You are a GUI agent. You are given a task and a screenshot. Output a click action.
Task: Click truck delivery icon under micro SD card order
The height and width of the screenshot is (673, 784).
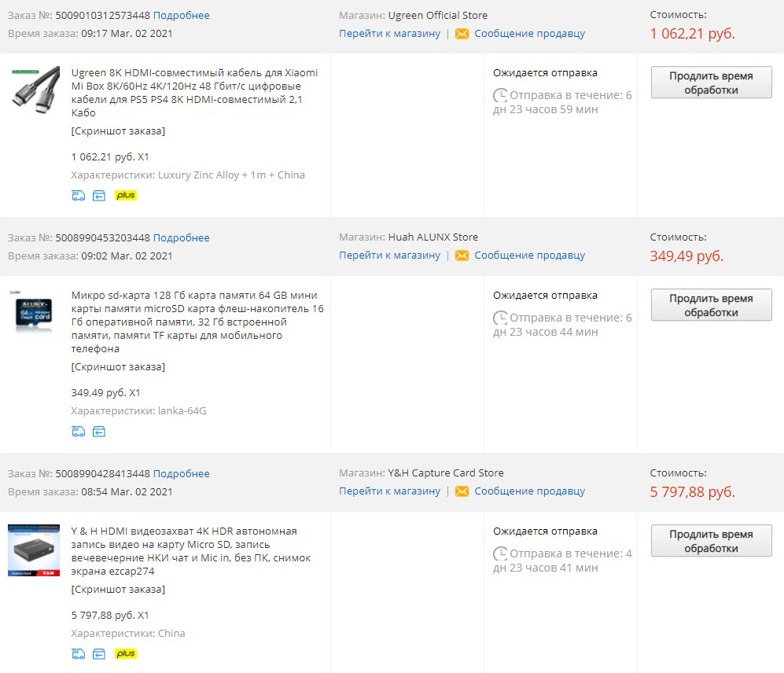[78, 432]
